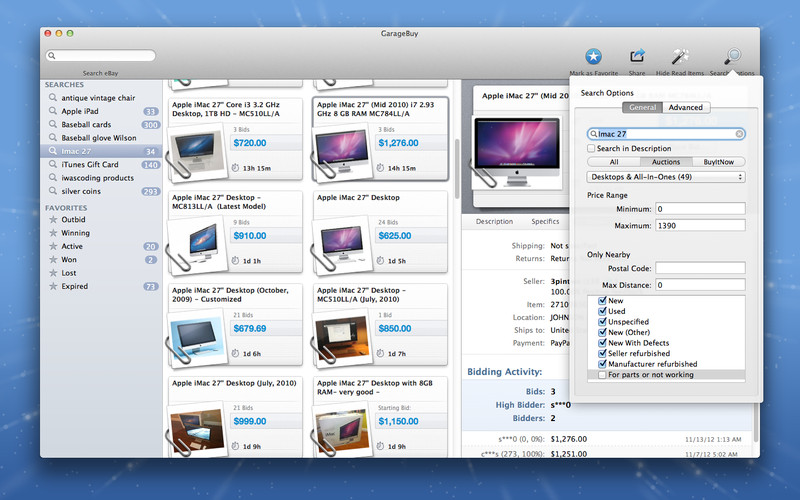The height and width of the screenshot is (500, 800).
Task: Click star icon next to Winning
Action: click(53, 233)
